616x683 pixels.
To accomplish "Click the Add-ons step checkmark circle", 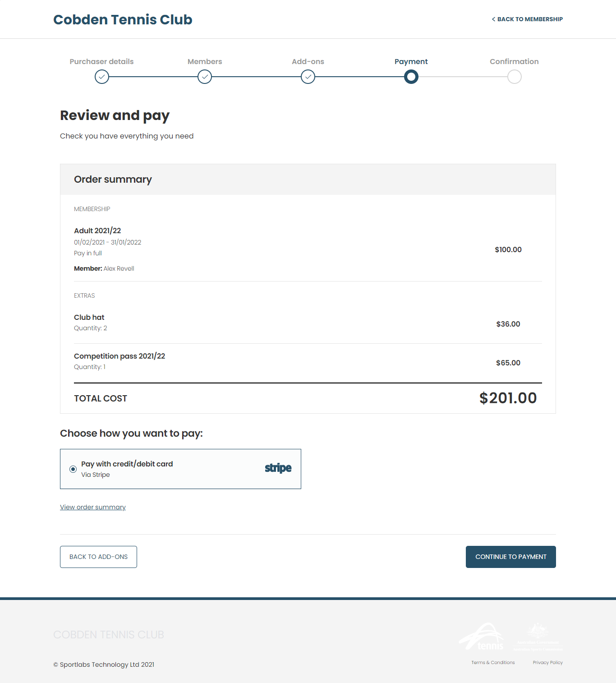I will [308, 77].
